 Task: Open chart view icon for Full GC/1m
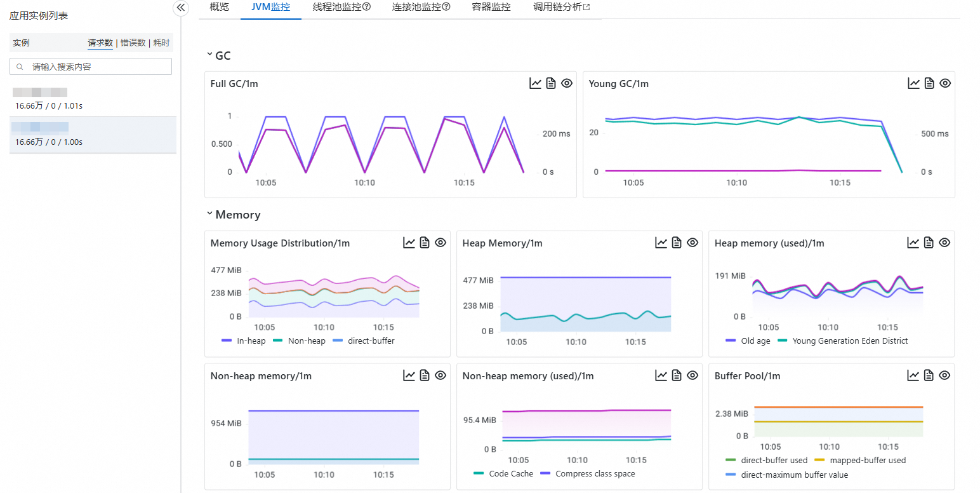536,83
